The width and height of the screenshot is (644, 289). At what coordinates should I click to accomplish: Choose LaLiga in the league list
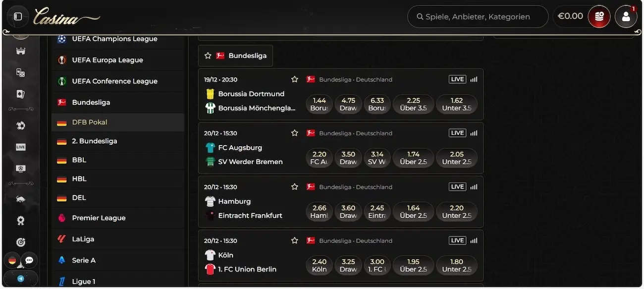[83, 239]
